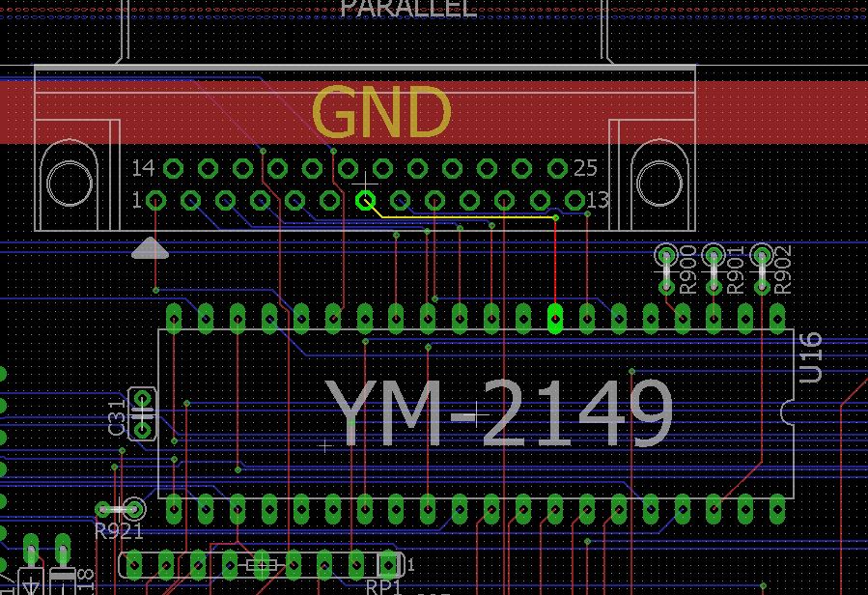Click the upper pad of resistor R901
Screen dimensions: 868x595
(714, 257)
